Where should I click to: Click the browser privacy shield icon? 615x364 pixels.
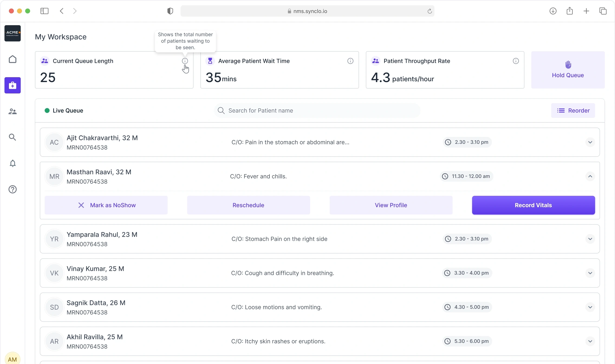170,11
